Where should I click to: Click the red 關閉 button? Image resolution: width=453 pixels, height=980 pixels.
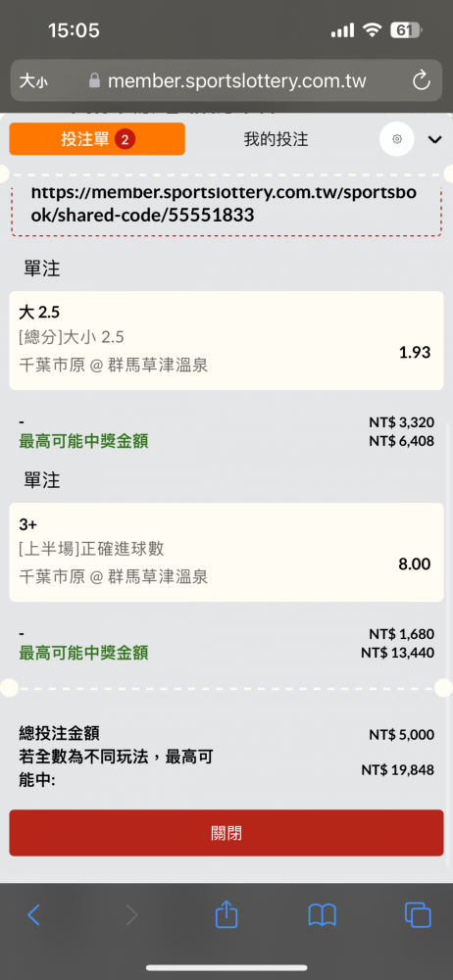coord(226,833)
